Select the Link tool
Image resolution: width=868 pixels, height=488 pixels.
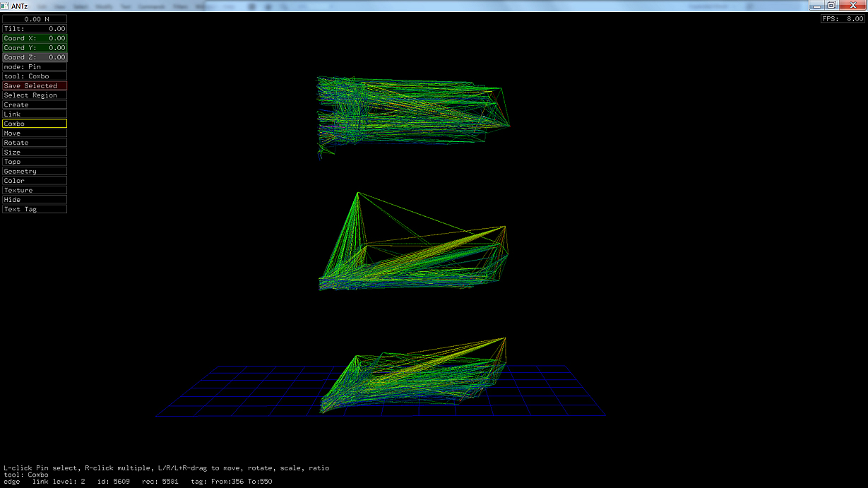pyautogui.click(x=35, y=114)
